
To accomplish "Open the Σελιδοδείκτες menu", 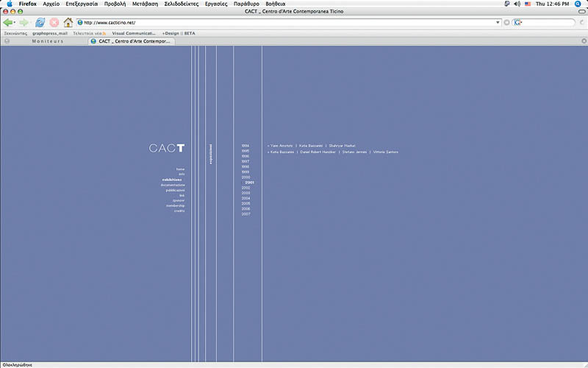I will click(181, 4).
